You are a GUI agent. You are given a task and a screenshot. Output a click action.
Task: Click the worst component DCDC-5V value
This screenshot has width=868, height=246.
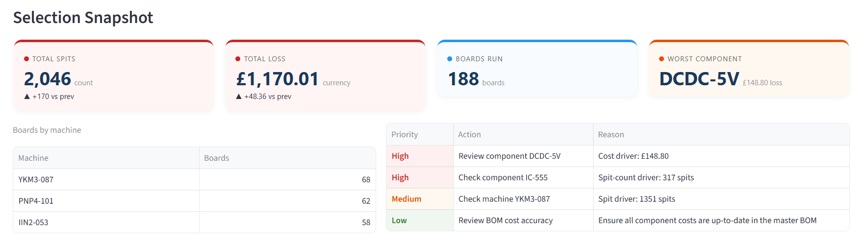tap(699, 79)
